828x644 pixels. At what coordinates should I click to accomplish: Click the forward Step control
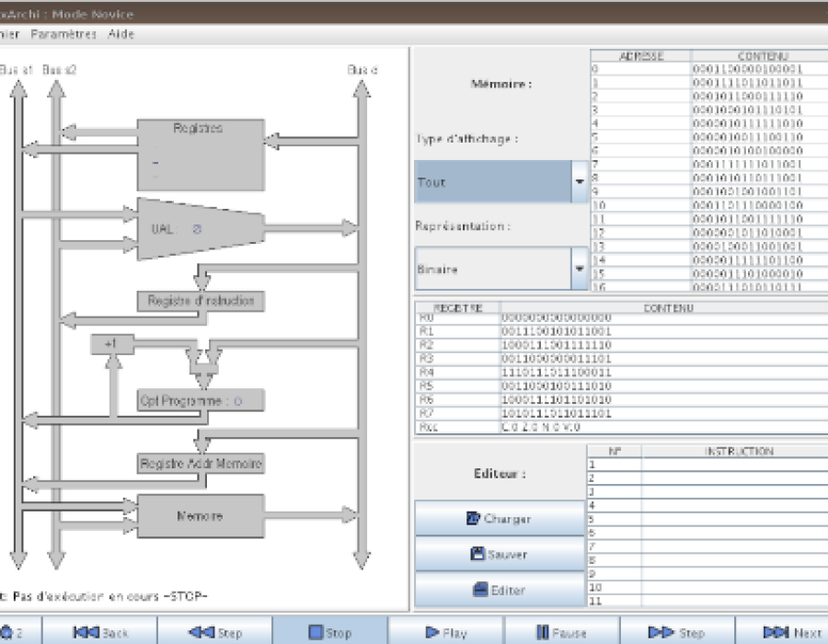677,632
